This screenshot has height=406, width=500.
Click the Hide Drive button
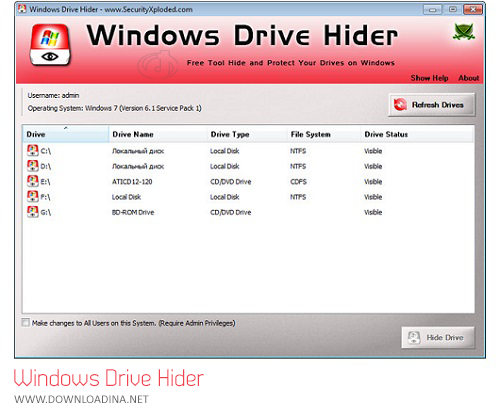[x=438, y=338]
